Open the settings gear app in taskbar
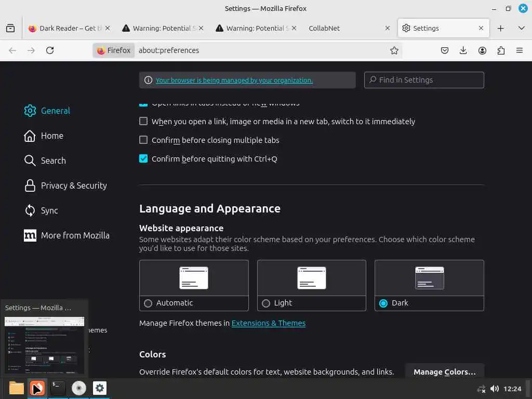The height and width of the screenshot is (399, 532). click(x=100, y=388)
